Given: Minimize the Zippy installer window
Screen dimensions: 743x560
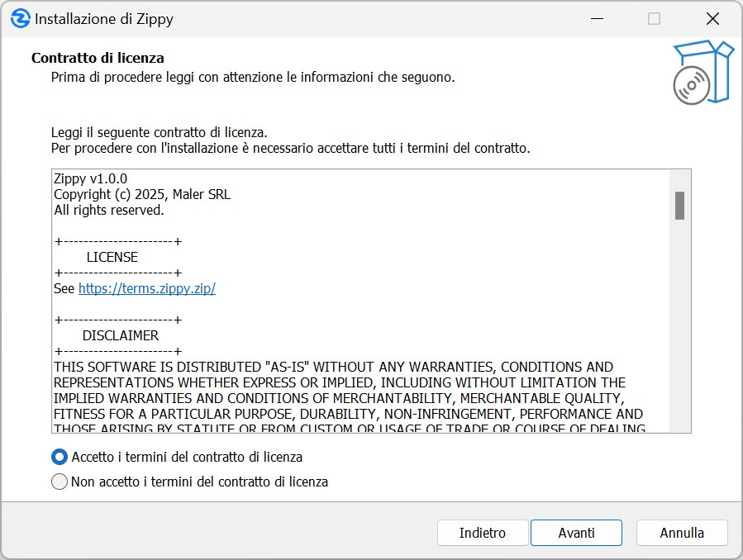Looking at the screenshot, I should [597, 18].
